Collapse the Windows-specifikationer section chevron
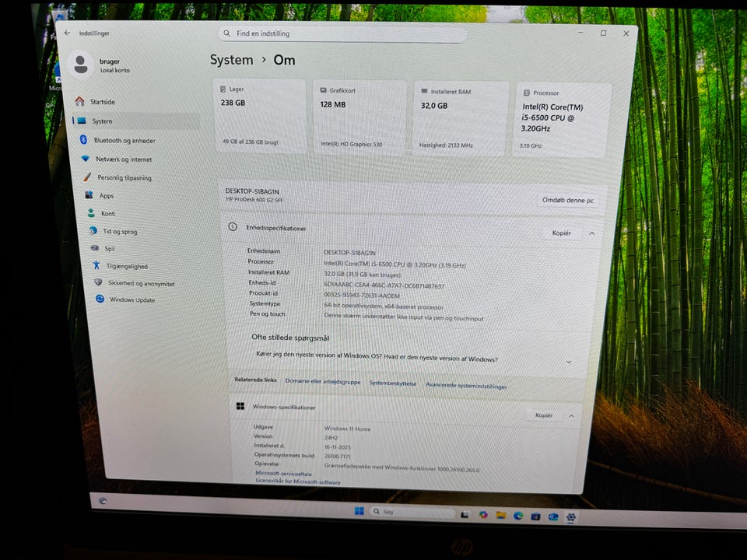This screenshot has height=560, width=747. tap(571, 416)
